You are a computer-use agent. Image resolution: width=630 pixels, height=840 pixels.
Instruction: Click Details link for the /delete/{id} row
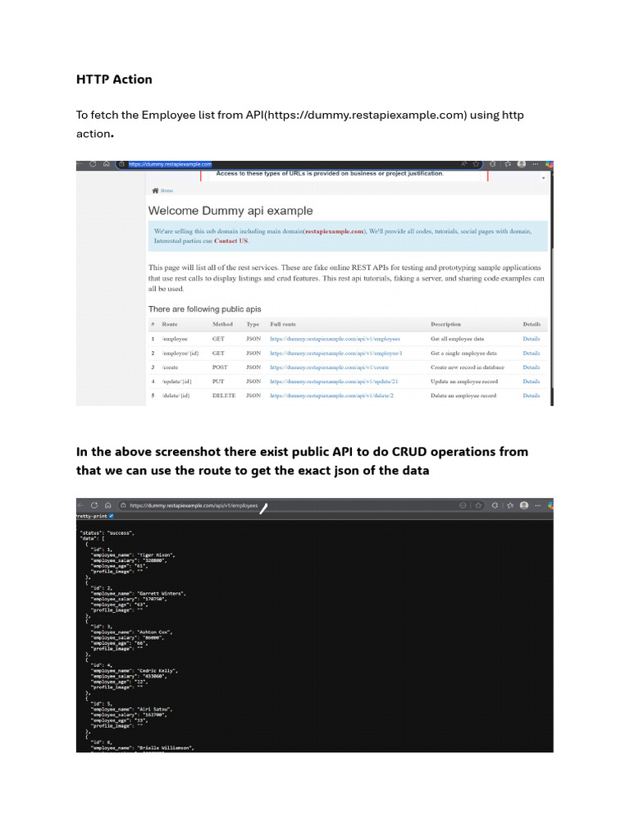pos(532,395)
